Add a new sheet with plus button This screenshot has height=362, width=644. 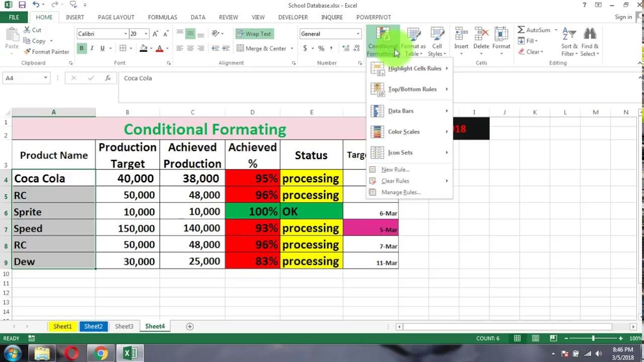tap(190, 326)
